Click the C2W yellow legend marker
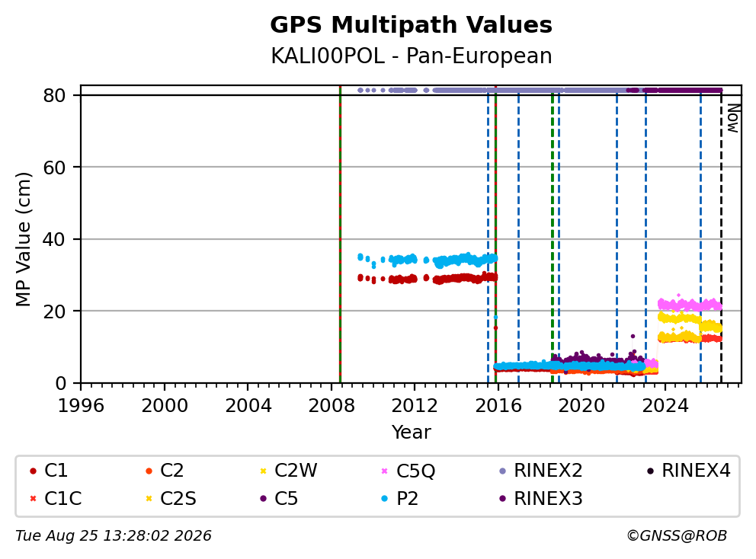Screen dimensions: 756x559 (263, 471)
